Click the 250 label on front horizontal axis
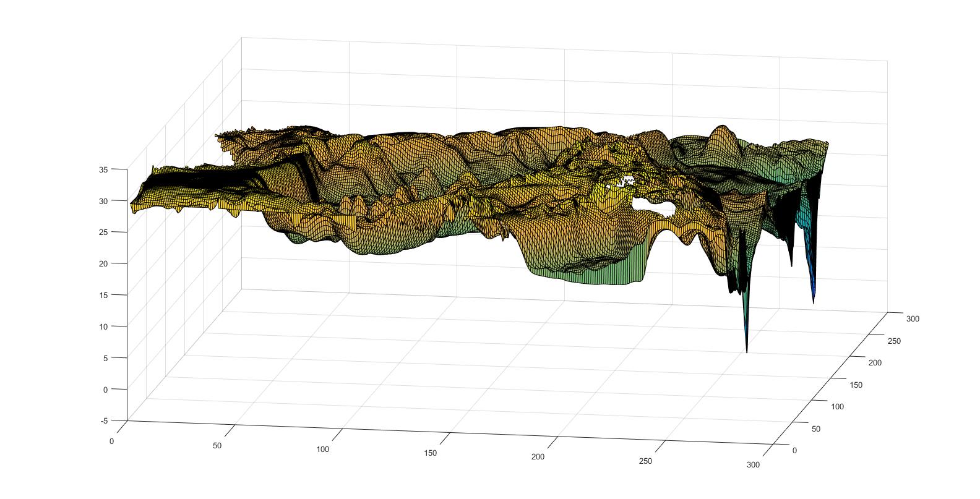The height and width of the screenshot is (499, 980). pos(645,461)
